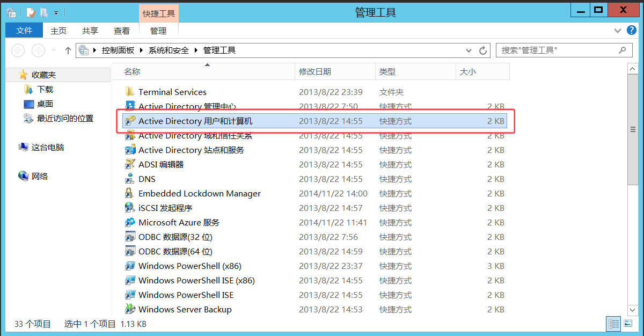Switch to details view icon in status bar
Screen dimensions: 644x336
tap(613, 324)
